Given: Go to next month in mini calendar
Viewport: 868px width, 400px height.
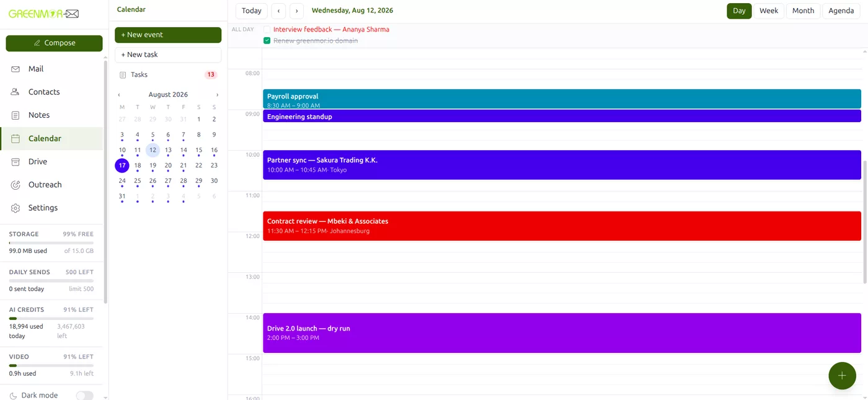Looking at the screenshot, I should coord(217,95).
